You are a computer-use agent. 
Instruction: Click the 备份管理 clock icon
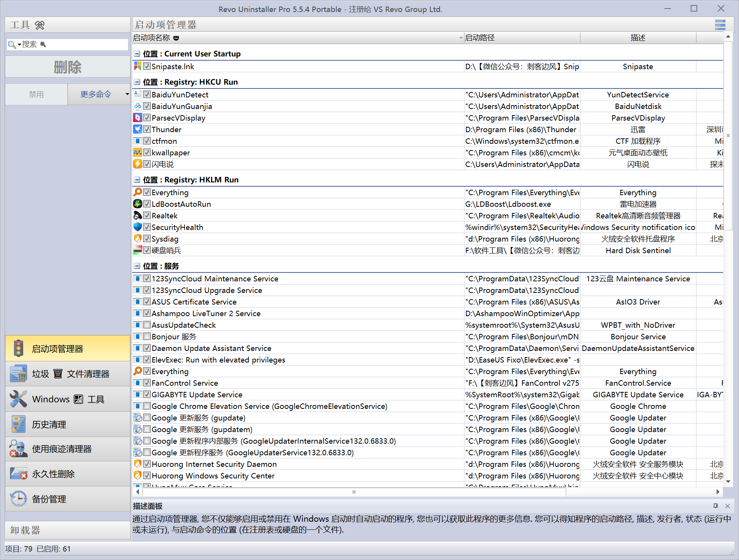(x=18, y=499)
